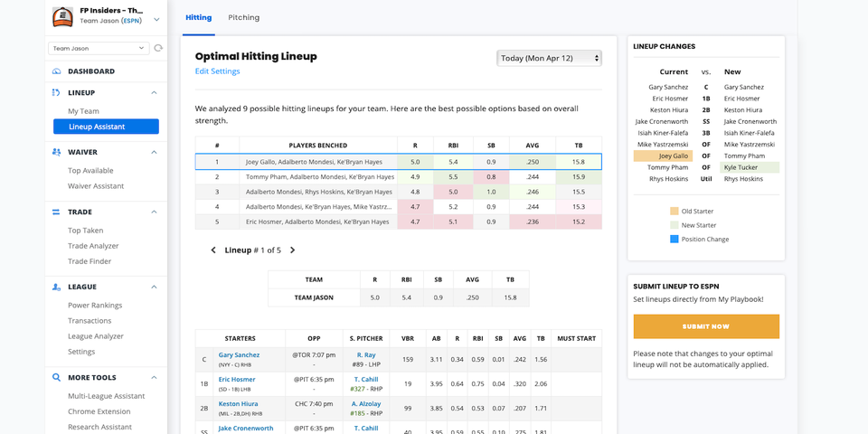Open the league switcher chevron at top
The image size is (868, 434).
click(x=156, y=20)
